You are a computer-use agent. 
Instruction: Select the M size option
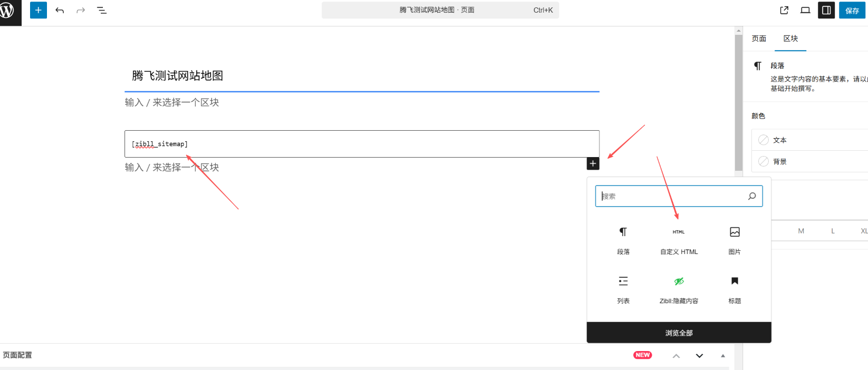click(x=801, y=231)
